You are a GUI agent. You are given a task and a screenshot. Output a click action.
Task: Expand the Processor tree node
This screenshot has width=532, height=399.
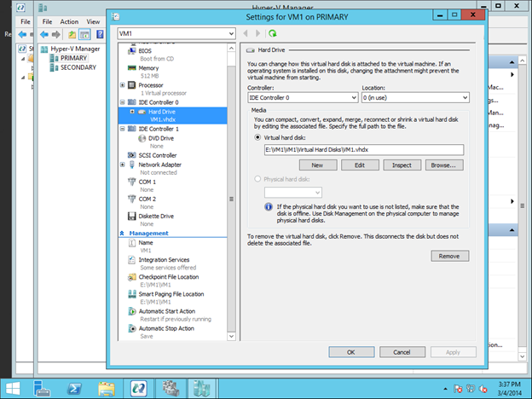tap(123, 85)
